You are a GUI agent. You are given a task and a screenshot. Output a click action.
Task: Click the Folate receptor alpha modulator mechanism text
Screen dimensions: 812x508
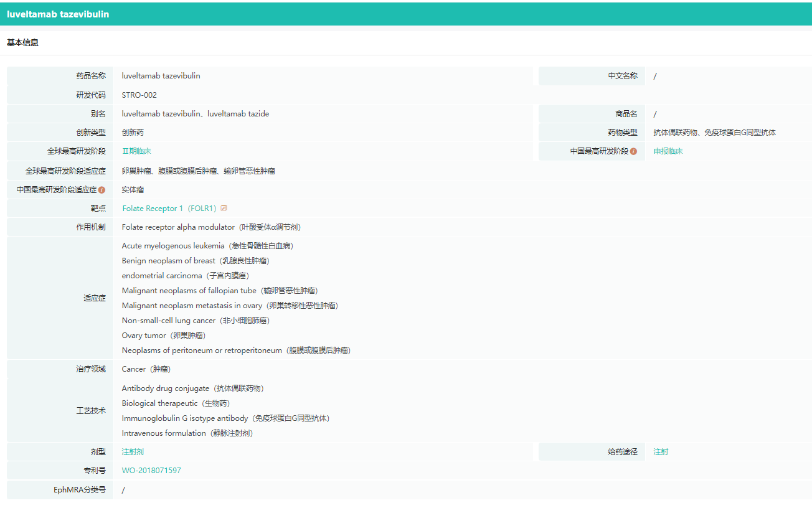tap(212, 227)
